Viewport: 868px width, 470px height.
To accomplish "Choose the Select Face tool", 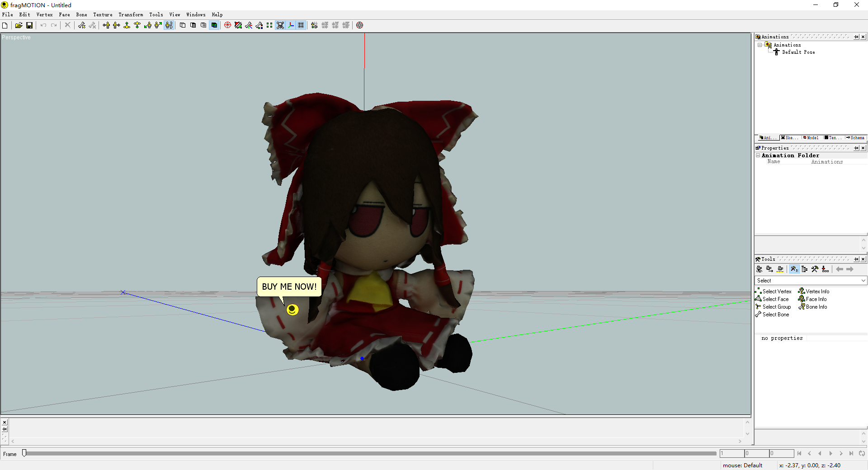I will pos(772,299).
